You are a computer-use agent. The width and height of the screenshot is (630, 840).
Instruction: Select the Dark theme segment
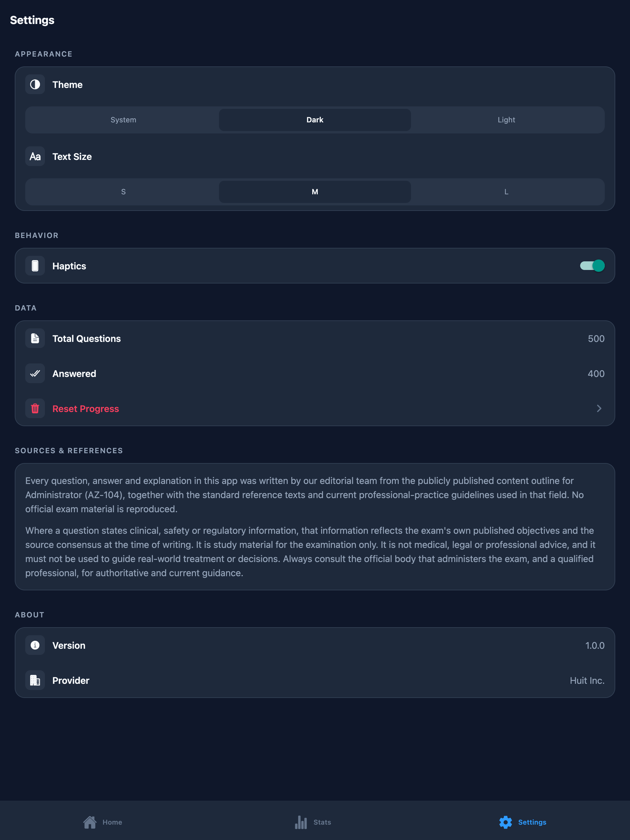[x=315, y=120]
